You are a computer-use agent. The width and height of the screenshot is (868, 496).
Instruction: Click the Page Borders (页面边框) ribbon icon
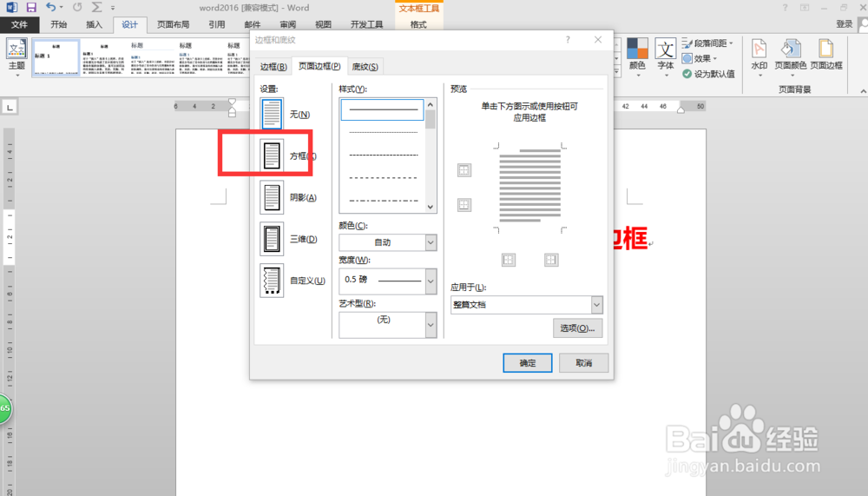click(x=826, y=49)
